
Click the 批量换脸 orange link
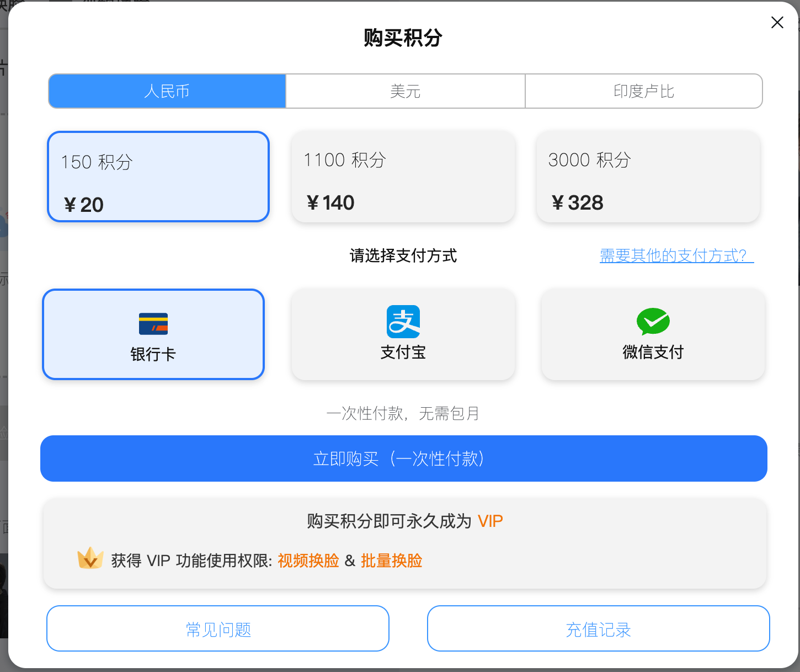pos(391,561)
